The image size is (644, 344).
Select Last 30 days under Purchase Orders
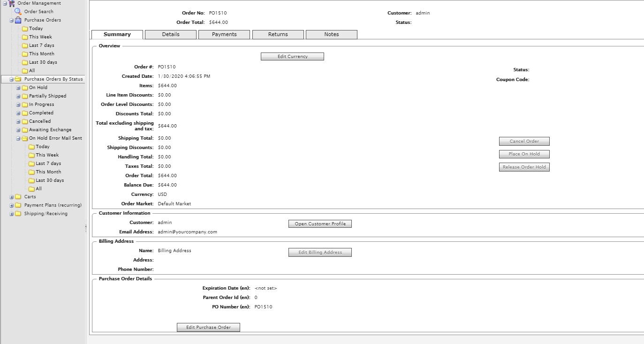pyautogui.click(x=43, y=62)
